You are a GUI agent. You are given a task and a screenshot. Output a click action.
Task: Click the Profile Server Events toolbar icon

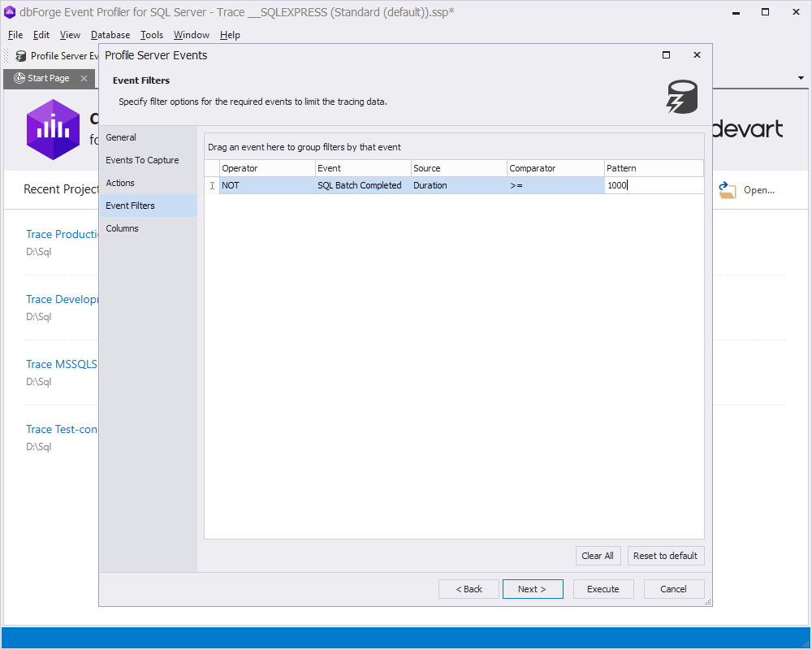click(x=21, y=56)
